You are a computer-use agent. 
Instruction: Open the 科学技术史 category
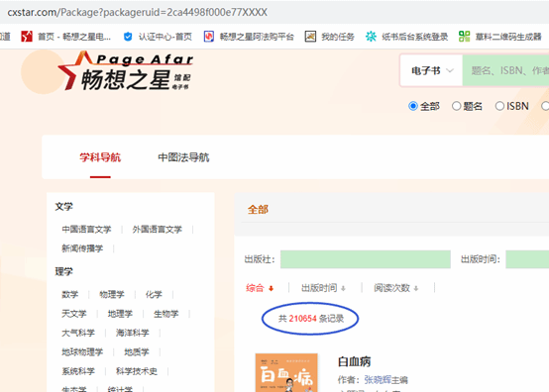tap(137, 371)
